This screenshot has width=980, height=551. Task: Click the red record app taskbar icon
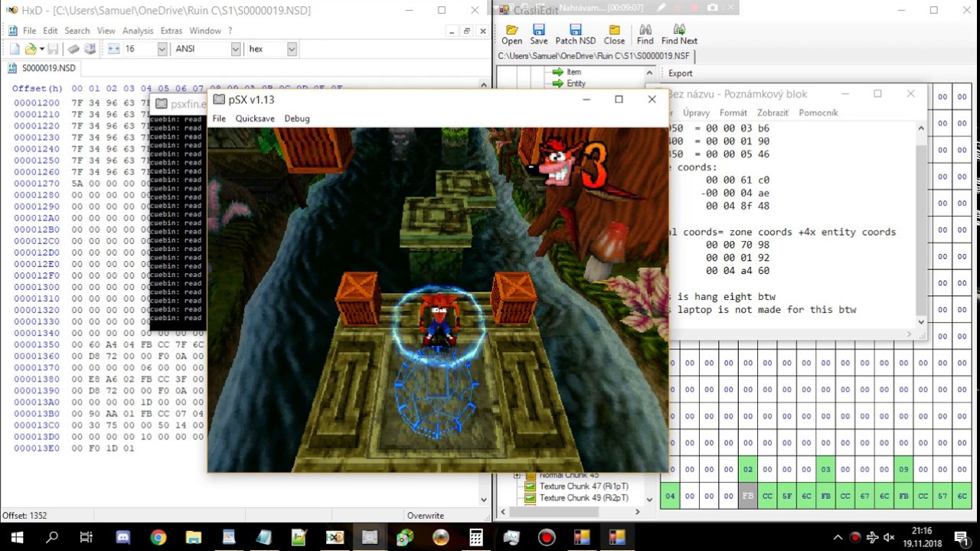(546, 537)
